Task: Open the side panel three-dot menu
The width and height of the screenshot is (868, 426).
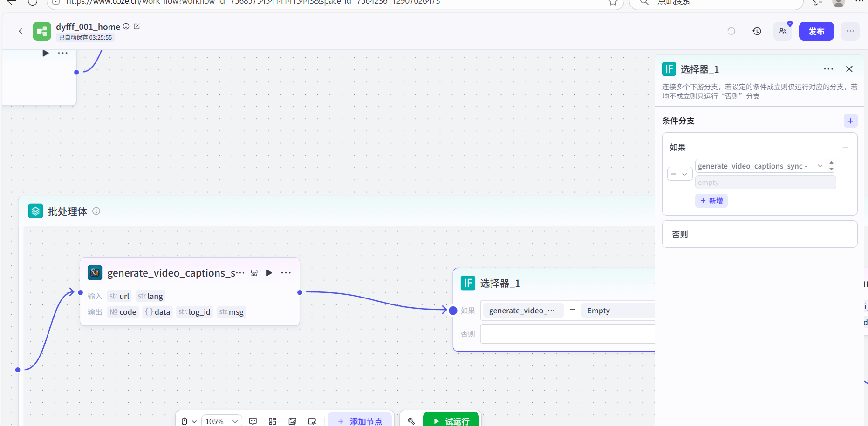Action: [x=828, y=69]
